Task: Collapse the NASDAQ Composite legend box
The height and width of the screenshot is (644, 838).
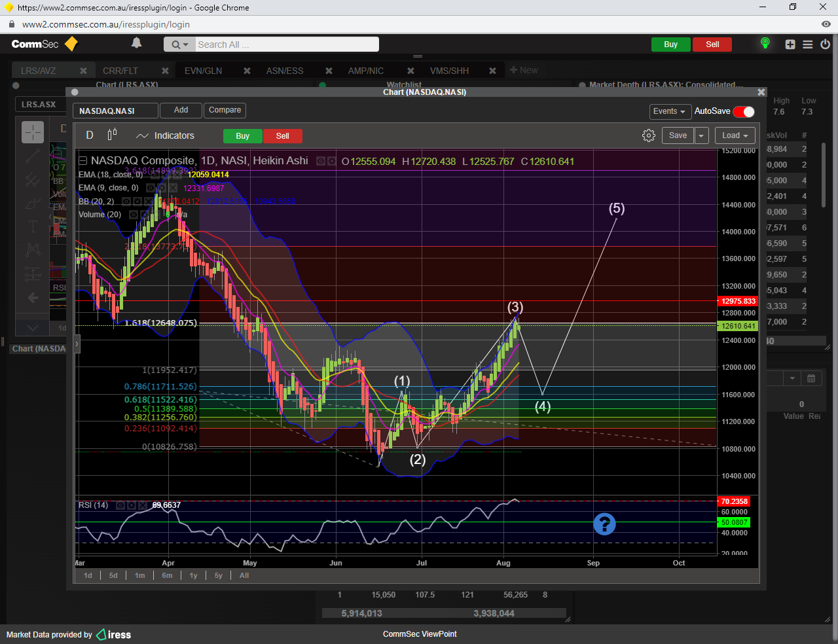Action: 83,161
